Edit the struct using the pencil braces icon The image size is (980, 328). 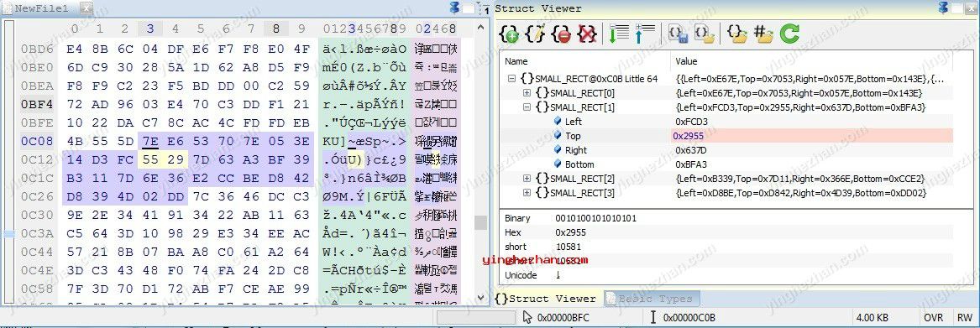(535, 34)
